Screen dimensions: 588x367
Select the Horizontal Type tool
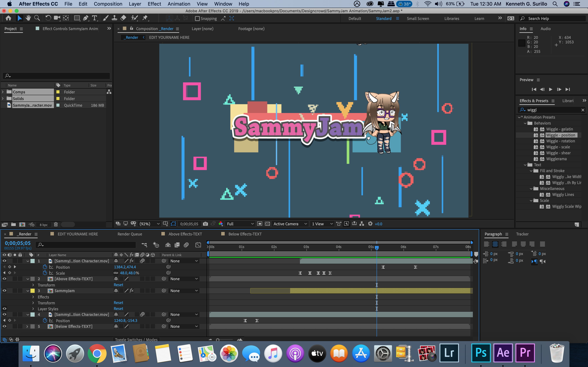pyautogui.click(x=94, y=18)
